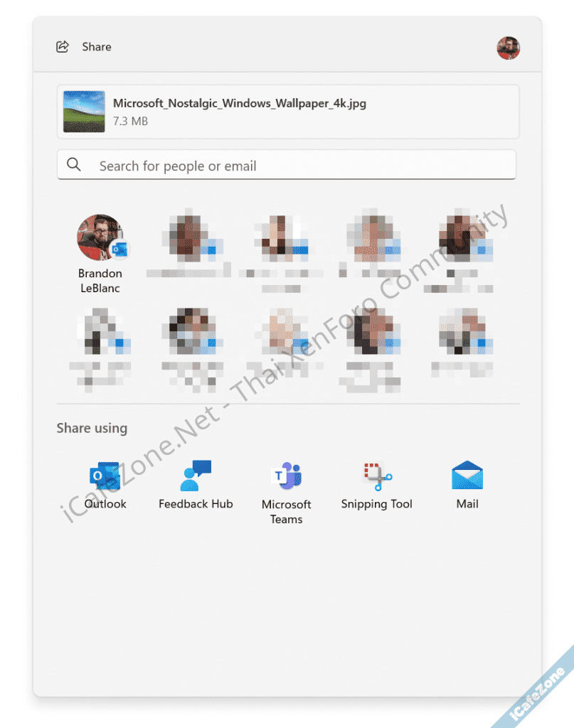574x728 pixels.
Task: Click Brandon LeBlanc's Outlook badge icon
Action: 119,250
